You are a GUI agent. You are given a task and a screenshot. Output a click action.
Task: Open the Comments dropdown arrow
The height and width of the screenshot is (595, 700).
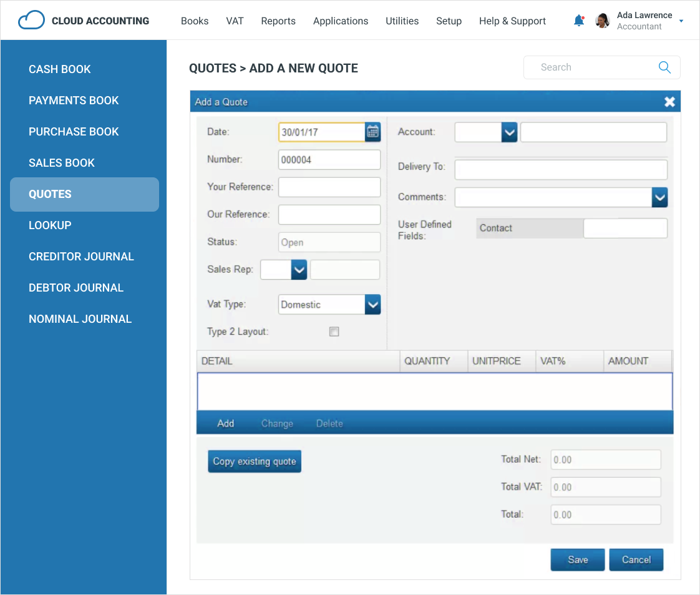[x=659, y=197]
